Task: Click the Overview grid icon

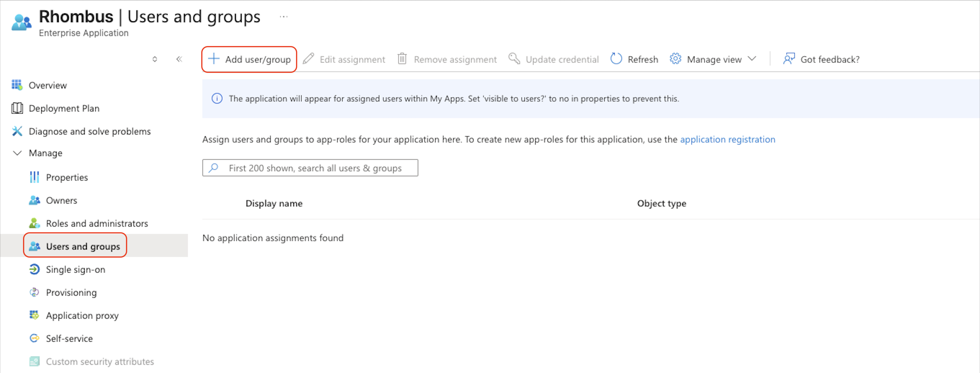Action: (x=17, y=85)
